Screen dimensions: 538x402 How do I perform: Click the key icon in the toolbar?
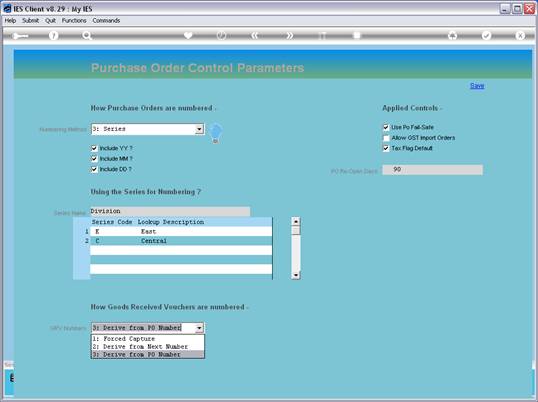pos(20,36)
